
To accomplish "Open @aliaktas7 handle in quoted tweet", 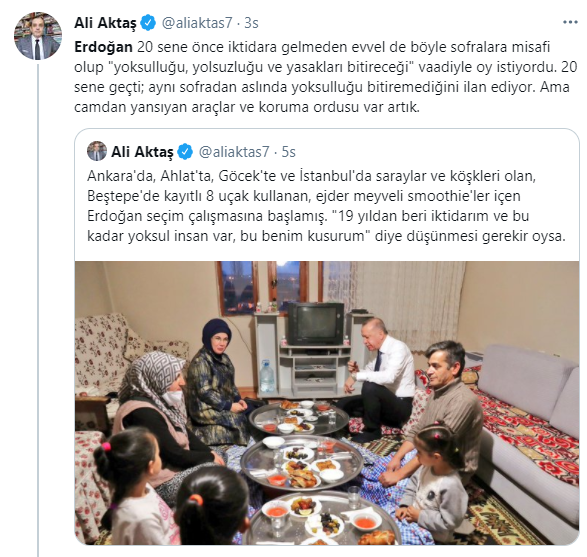I will pyautogui.click(x=234, y=152).
